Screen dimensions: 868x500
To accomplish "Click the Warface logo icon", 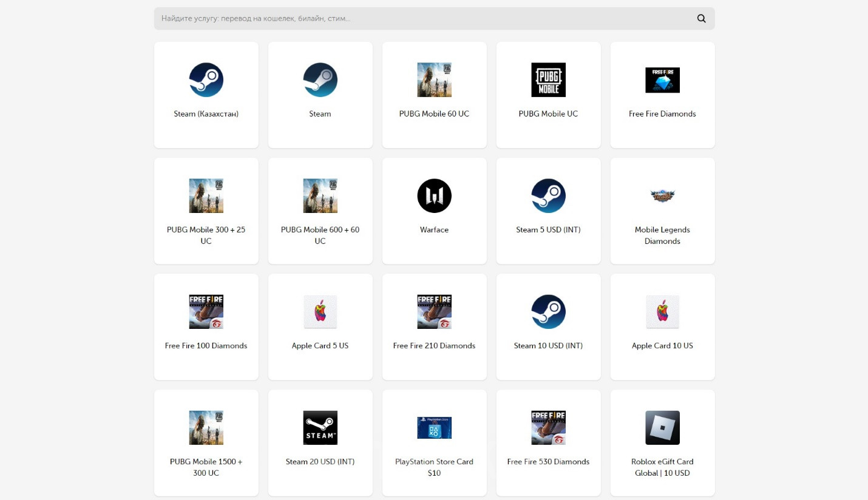I will pos(435,196).
